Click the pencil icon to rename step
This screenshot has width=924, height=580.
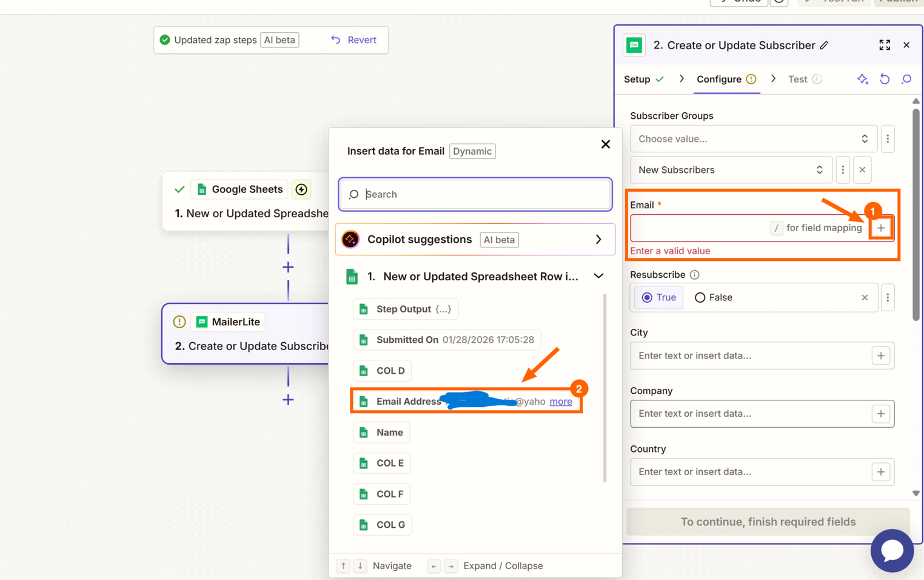pos(824,46)
